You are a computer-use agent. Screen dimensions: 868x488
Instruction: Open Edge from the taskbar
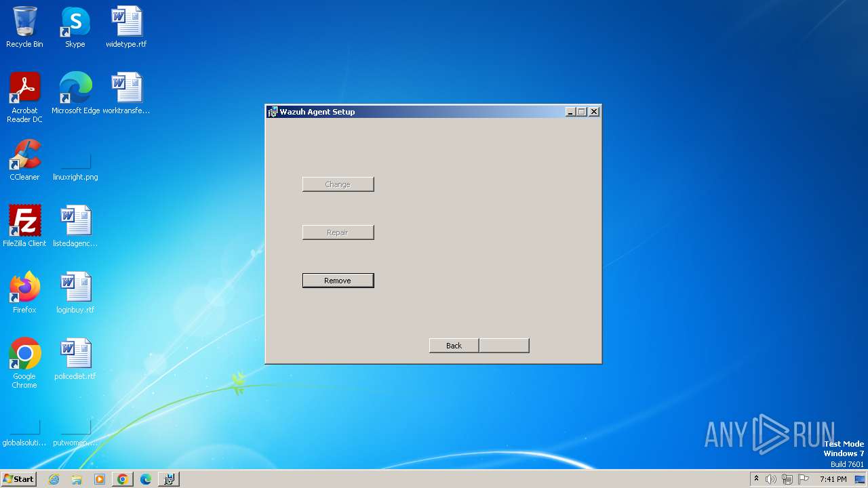tap(146, 479)
